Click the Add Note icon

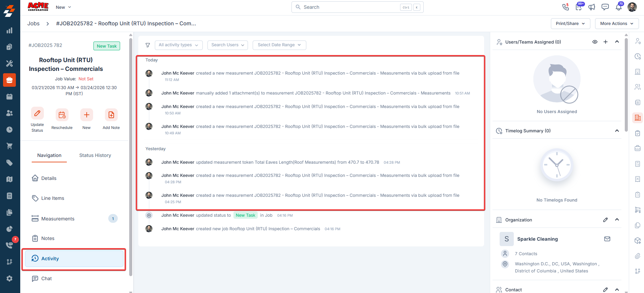click(x=111, y=115)
